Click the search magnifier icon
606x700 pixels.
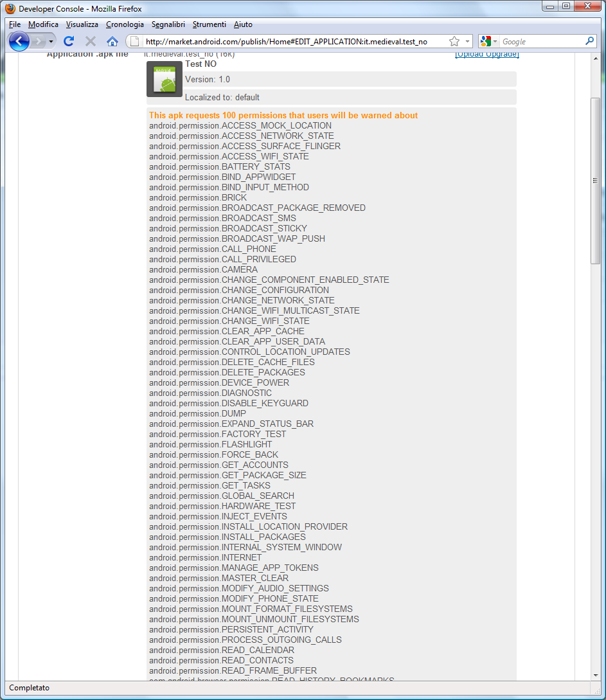(x=589, y=41)
